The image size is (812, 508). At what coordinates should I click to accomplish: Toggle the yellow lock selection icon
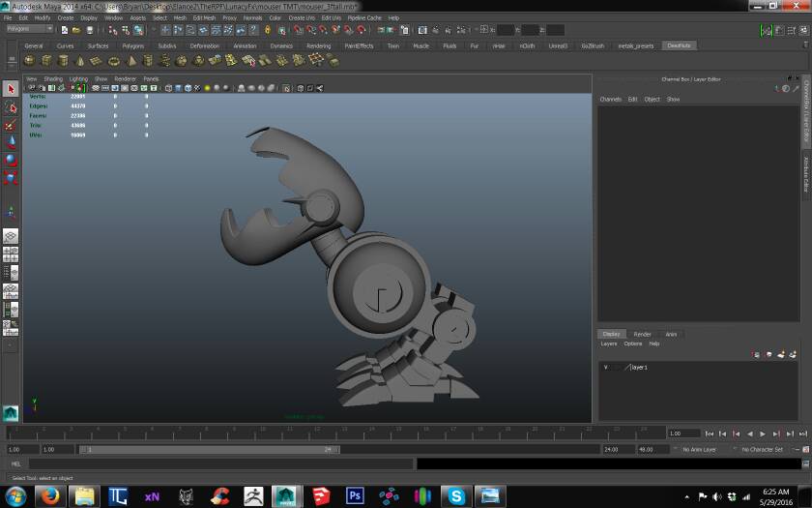[x=267, y=30]
